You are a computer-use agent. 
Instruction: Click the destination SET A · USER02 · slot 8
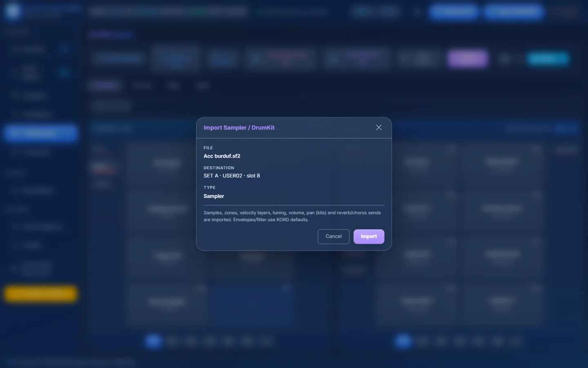click(x=232, y=175)
